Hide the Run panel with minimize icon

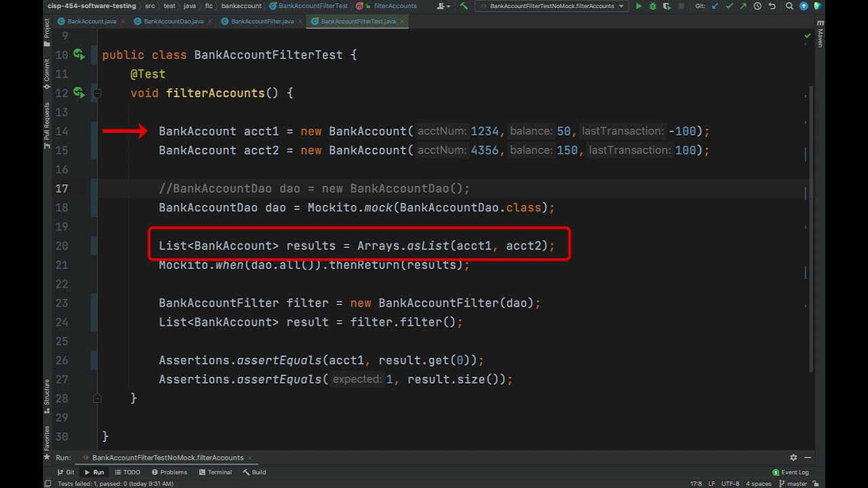[x=808, y=457]
